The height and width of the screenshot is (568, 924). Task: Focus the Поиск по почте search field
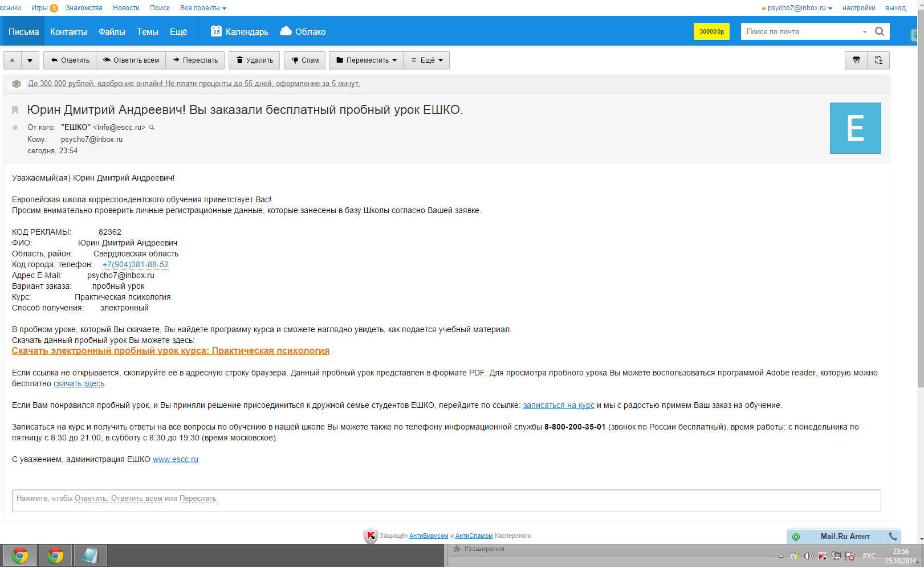[x=800, y=32]
